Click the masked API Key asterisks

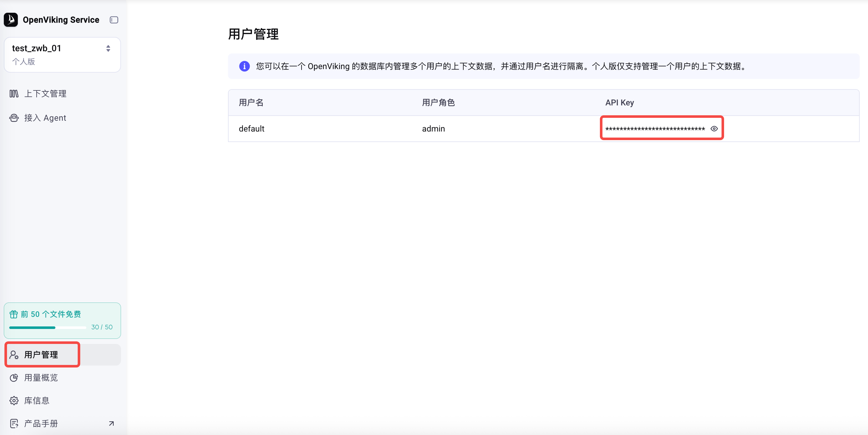tap(655, 129)
